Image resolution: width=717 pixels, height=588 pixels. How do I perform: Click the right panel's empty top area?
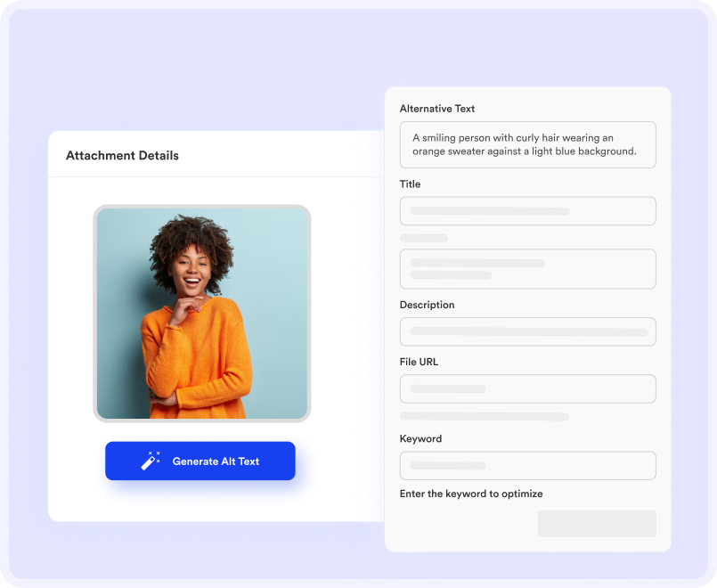pyautogui.click(x=527, y=94)
